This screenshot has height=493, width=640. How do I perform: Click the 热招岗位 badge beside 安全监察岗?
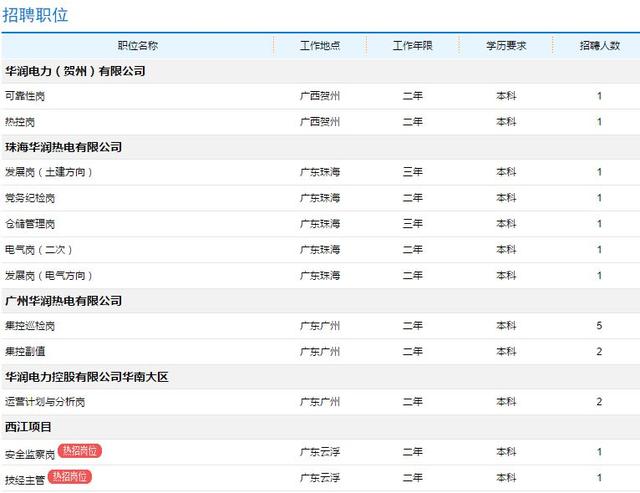click(x=80, y=451)
